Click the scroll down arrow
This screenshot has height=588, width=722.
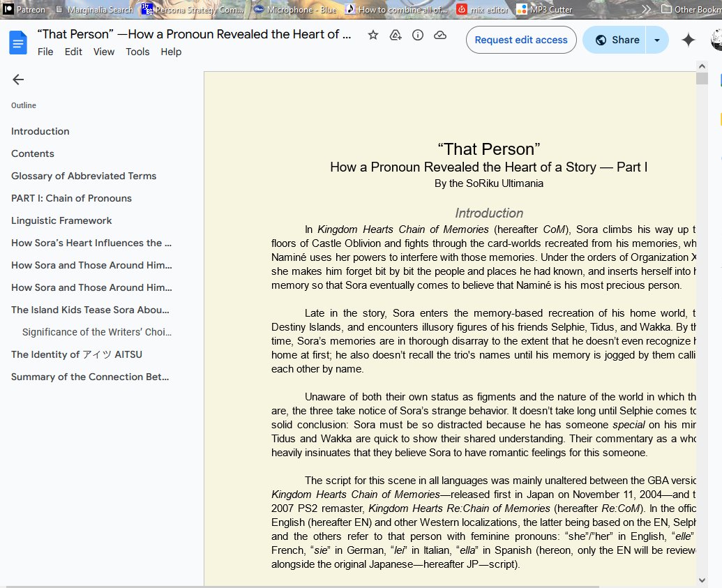[x=702, y=580]
